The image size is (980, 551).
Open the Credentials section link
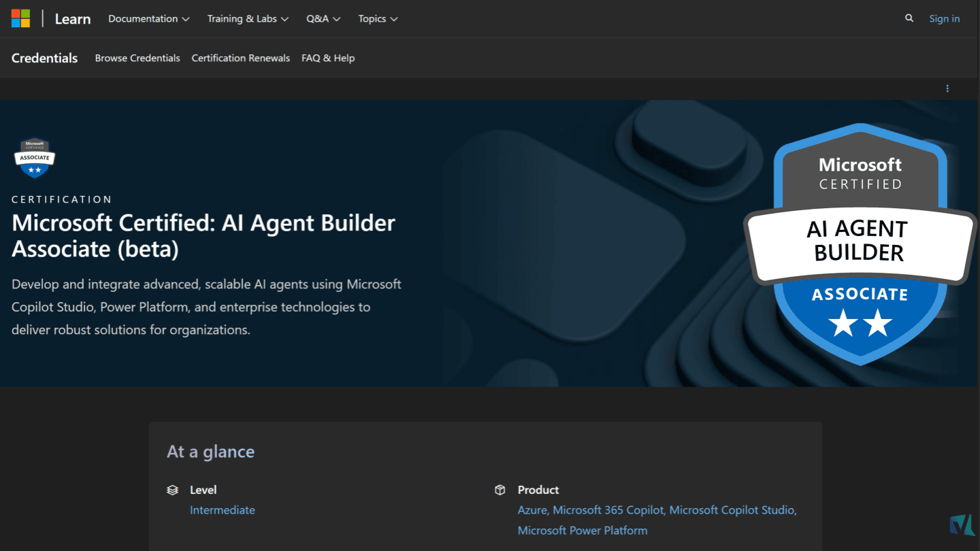(45, 58)
